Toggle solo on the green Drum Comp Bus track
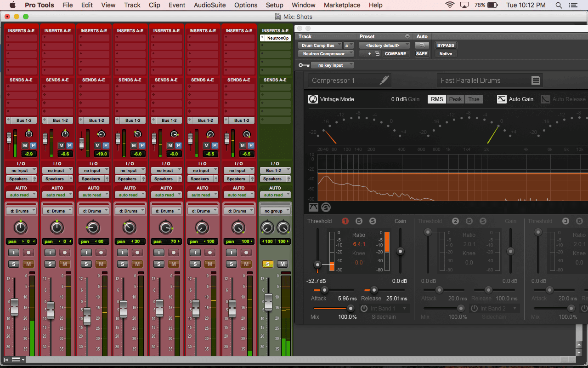 click(x=267, y=264)
